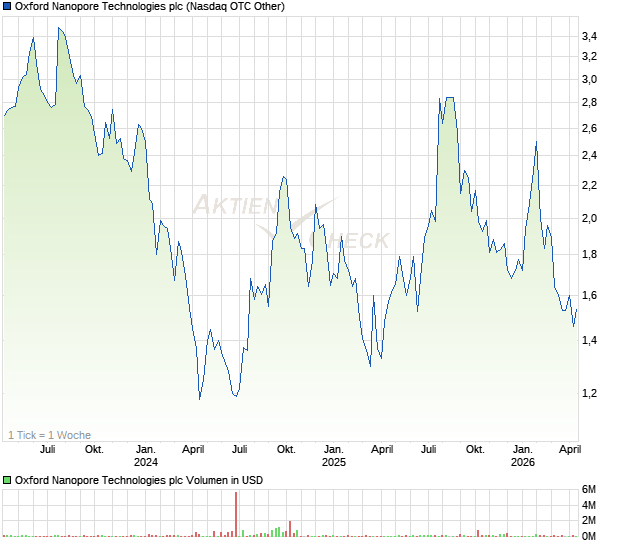
Task: Click the 2,2 price axis label
Action: (589, 185)
